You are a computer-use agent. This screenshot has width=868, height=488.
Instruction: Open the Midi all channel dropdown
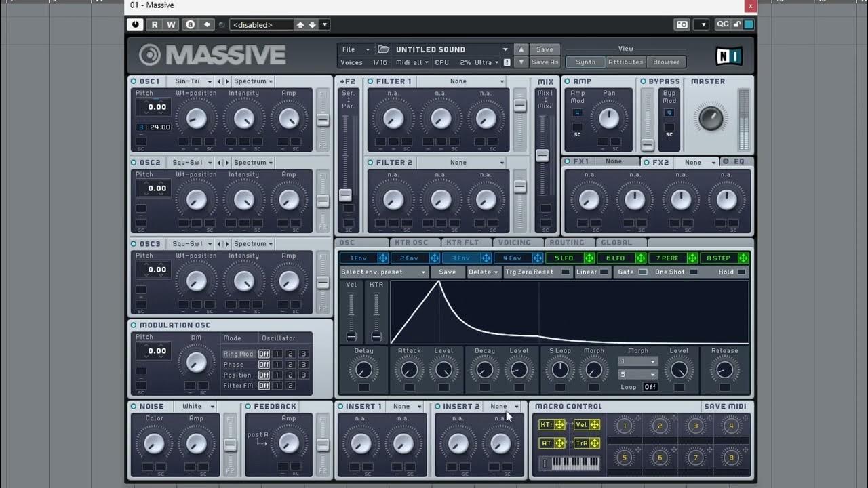pos(412,62)
